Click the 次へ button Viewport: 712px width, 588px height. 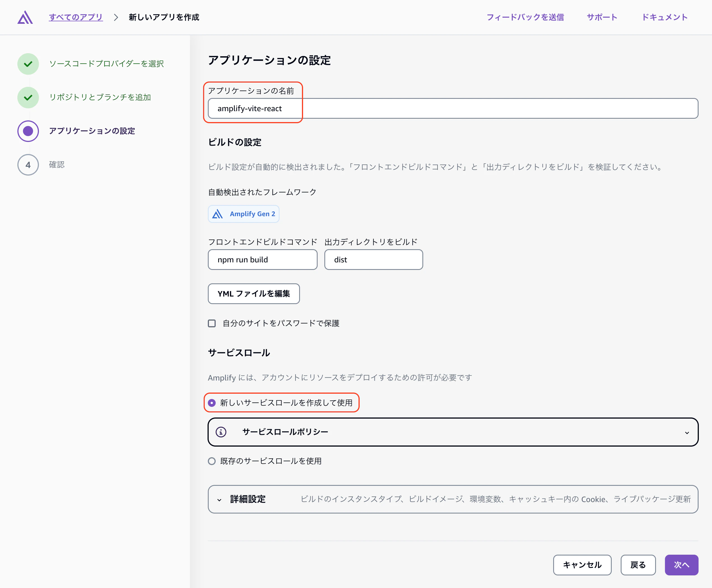681,565
